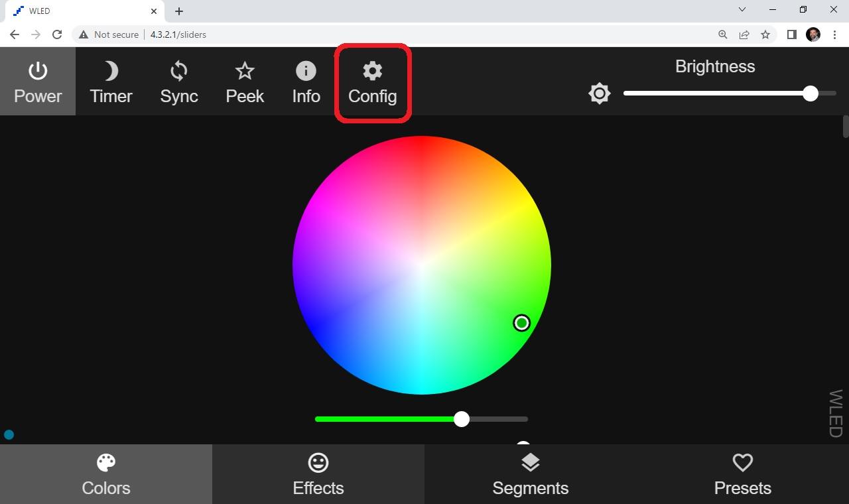849x504 pixels.
Task: Switch to the Colors tab
Action: pos(106,474)
